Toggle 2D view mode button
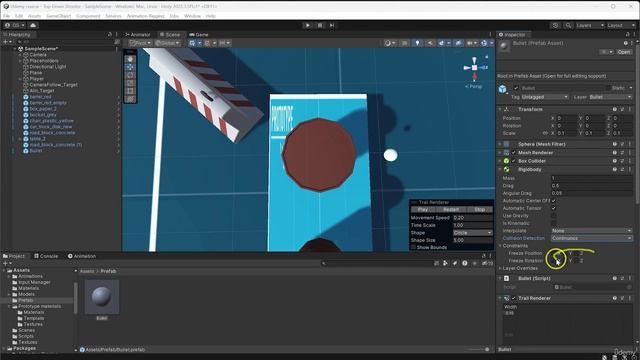The image size is (640, 360). point(404,43)
